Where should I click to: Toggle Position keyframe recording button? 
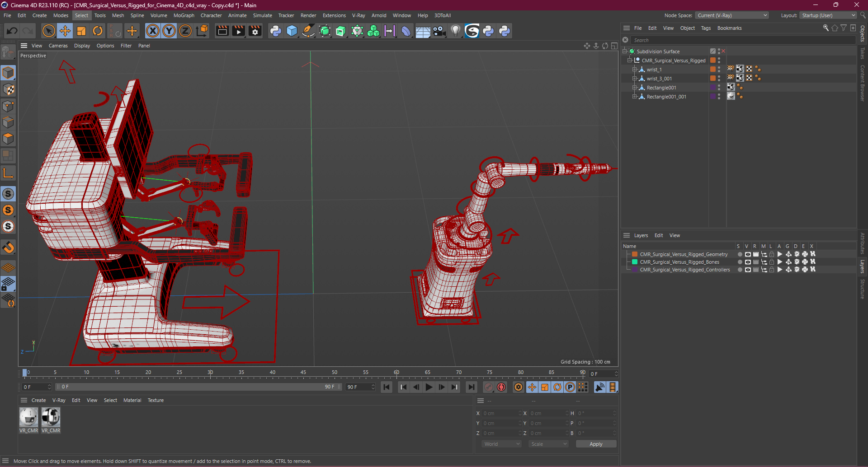point(532,387)
